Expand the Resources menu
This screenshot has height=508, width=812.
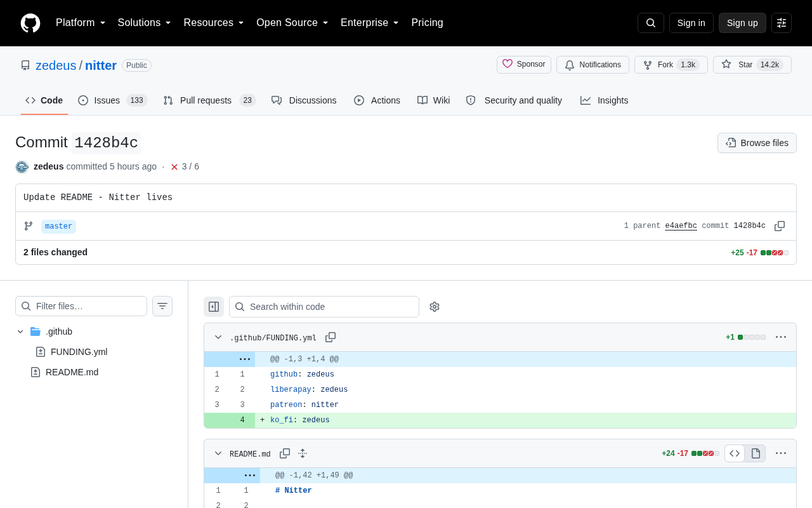pos(214,23)
